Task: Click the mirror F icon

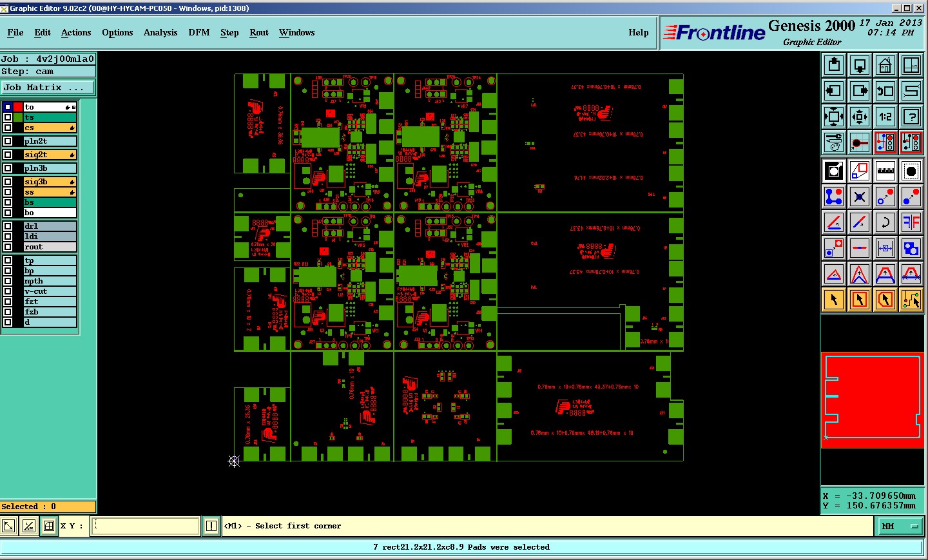Action: tap(911, 222)
